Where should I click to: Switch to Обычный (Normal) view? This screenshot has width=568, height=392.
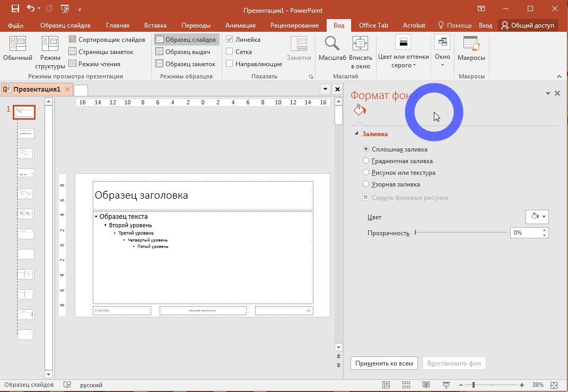(18, 49)
